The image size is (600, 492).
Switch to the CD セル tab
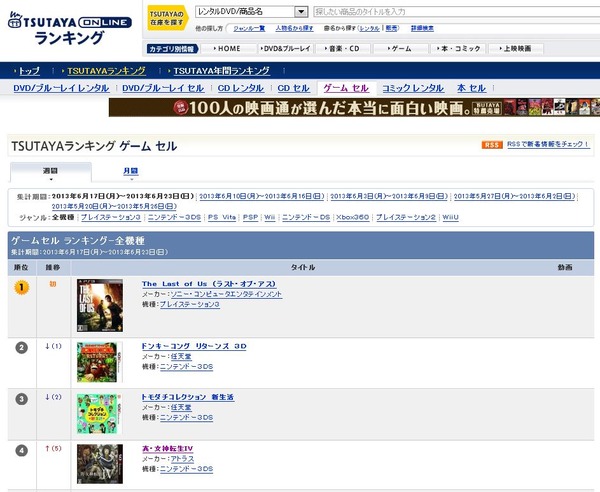coord(293,88)
